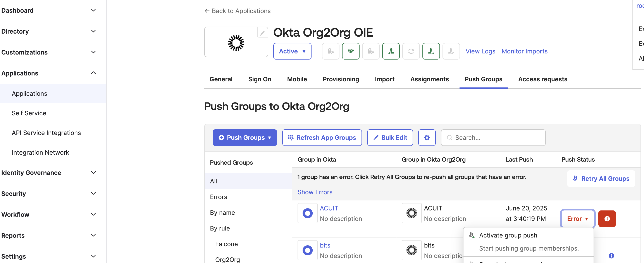This screenshot has width=644, height=263.
Task: Click the edit logo pencil icon
Action: point(262,33)
